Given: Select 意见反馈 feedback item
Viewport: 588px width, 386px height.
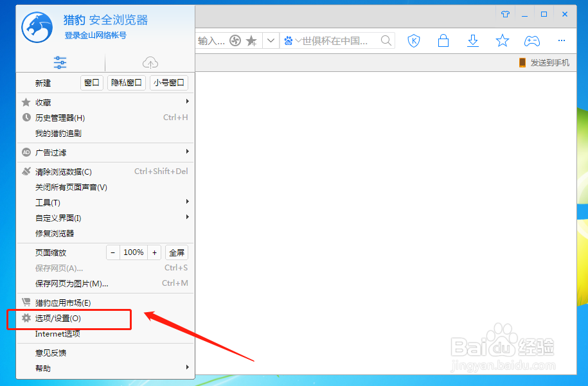Looking at the screenshot, I should coord(105,353).
